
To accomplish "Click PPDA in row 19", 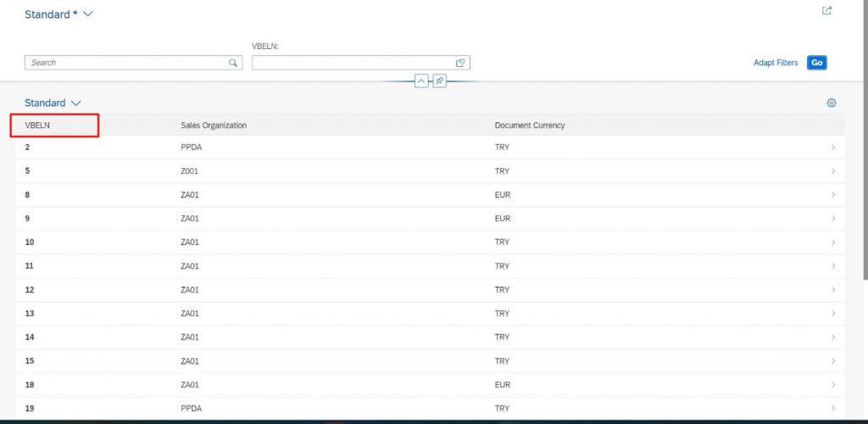I will (x=191, y=409).
